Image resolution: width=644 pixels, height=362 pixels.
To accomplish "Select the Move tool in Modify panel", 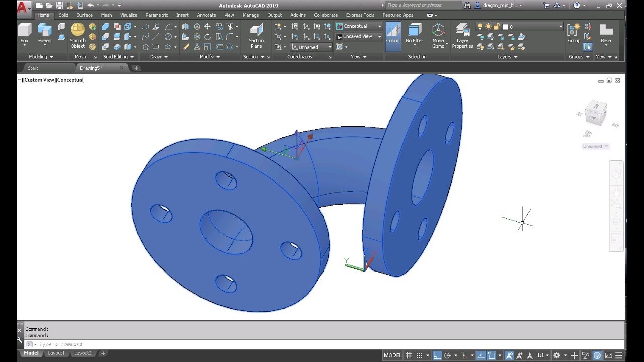I will (x=207, y=26).
